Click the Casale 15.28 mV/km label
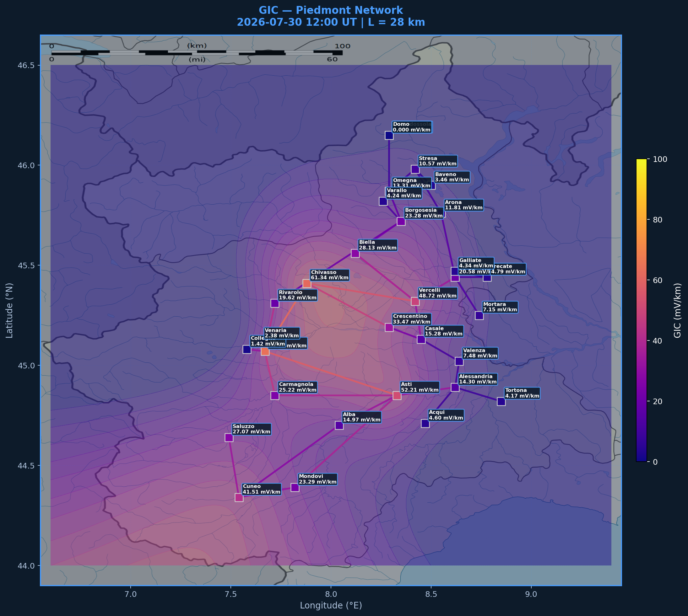 pyautogui.click(x=444, y=331)
